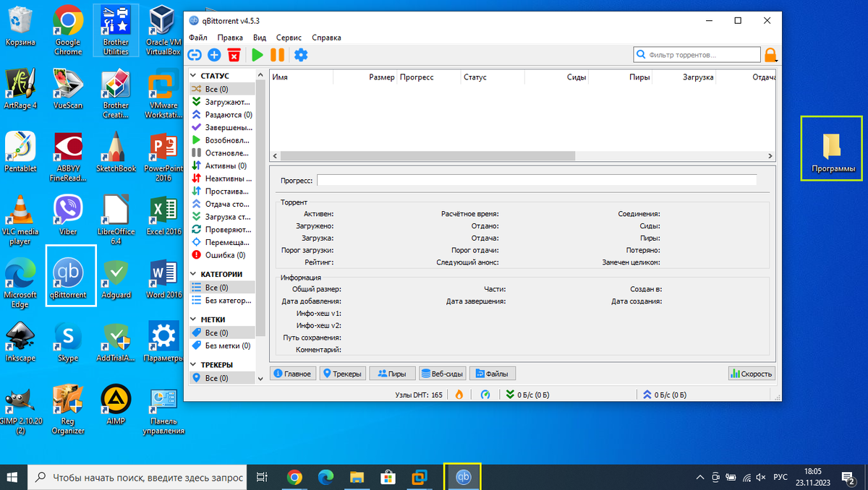Select the Adguard desktop icon
This screenshot has width=868, height=490.
[116, 278]
